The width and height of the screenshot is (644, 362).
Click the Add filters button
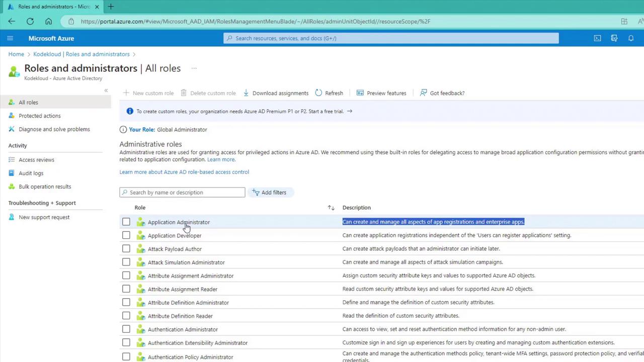click(x=270, y=193)
